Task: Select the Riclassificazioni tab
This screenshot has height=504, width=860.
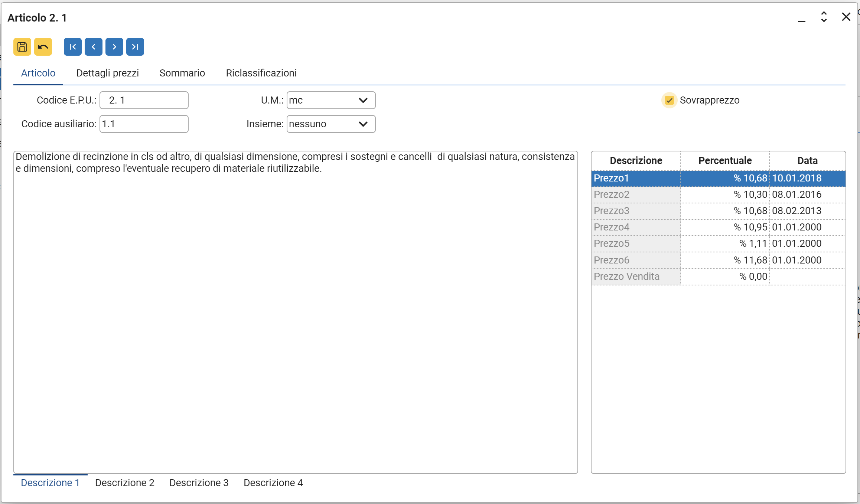Action: coord(261,73)
